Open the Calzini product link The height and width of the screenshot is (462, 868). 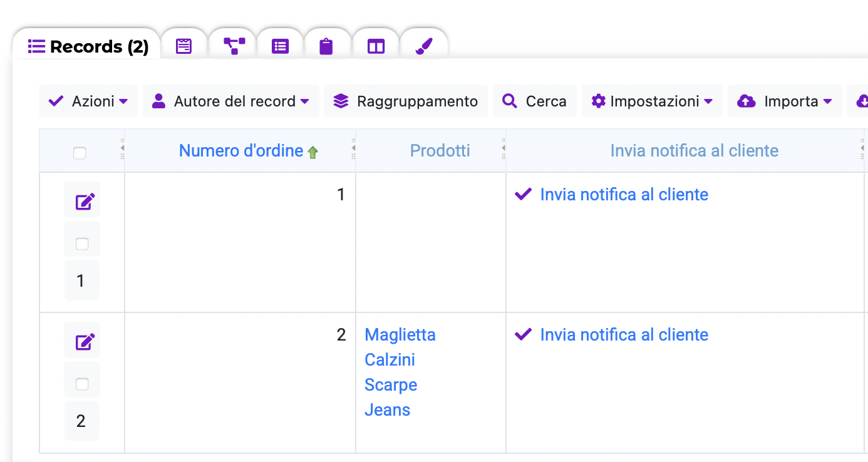coord(390,360)
